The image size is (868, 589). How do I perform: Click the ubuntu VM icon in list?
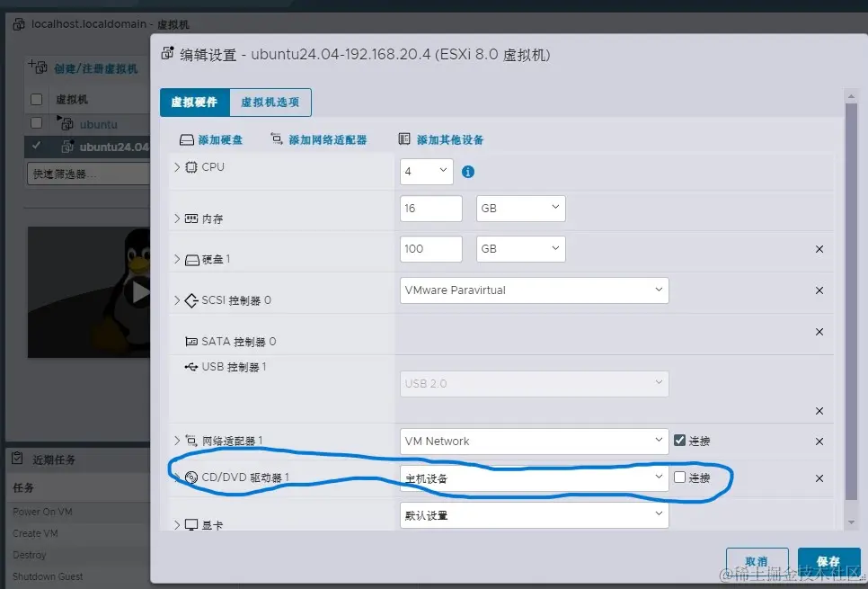pos(66,123)
